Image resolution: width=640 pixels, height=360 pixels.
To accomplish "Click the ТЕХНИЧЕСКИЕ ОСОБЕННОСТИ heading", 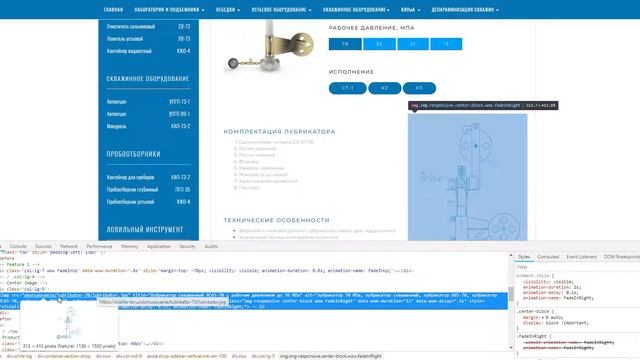I will pyautogui.click(x=277, y=220).
